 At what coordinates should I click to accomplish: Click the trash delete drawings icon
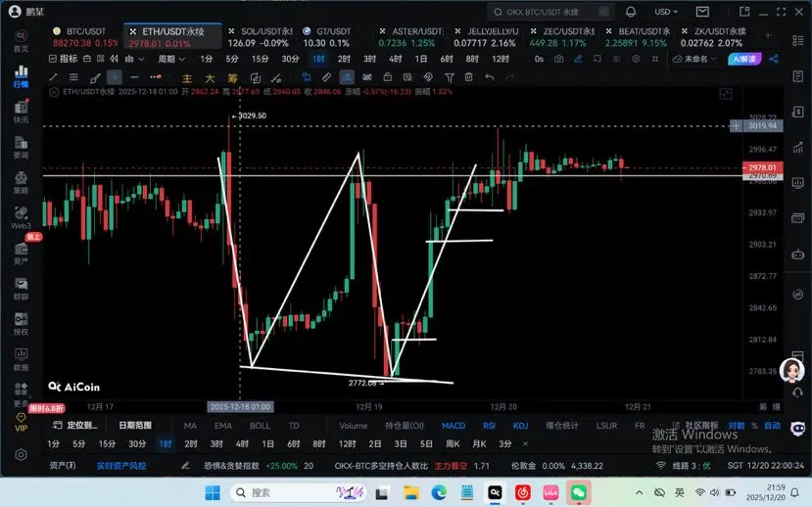coord(468,77)
